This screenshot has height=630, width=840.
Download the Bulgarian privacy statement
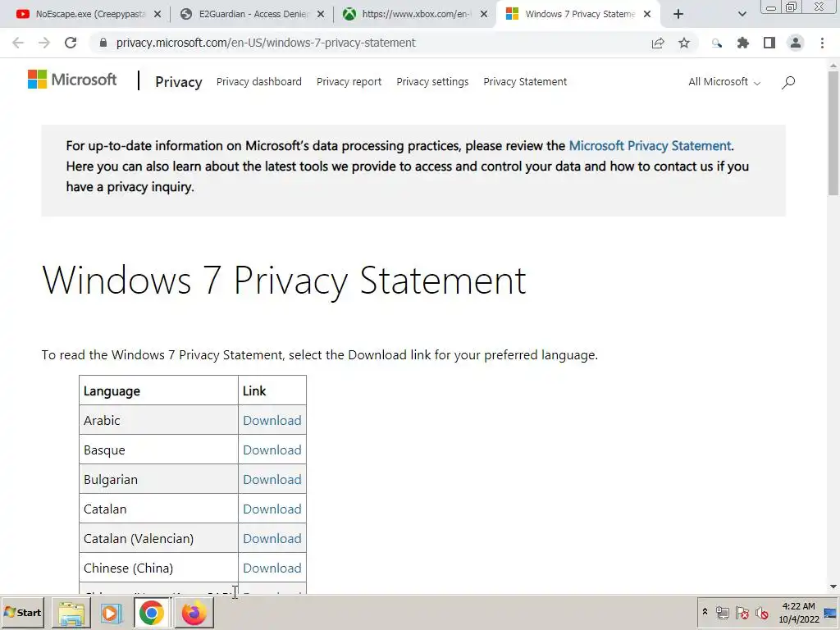point(272,479)
